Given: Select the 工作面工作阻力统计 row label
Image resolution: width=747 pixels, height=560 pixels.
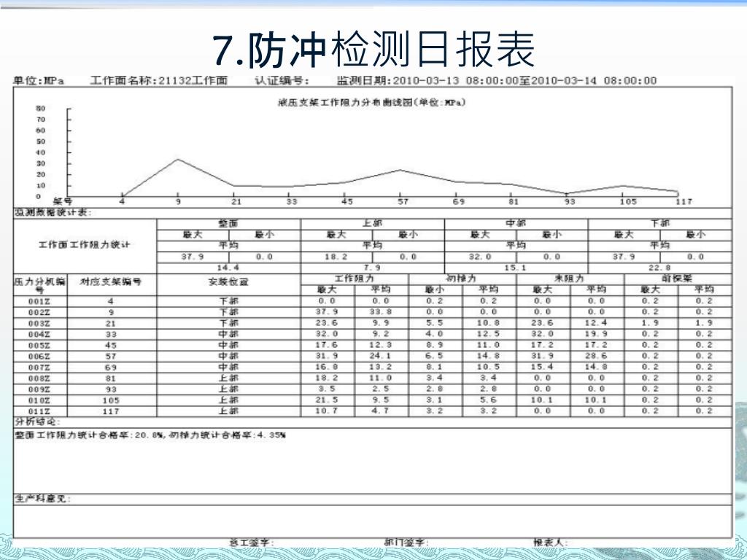Looking at the screenshot, I should [x=85, y=245].
